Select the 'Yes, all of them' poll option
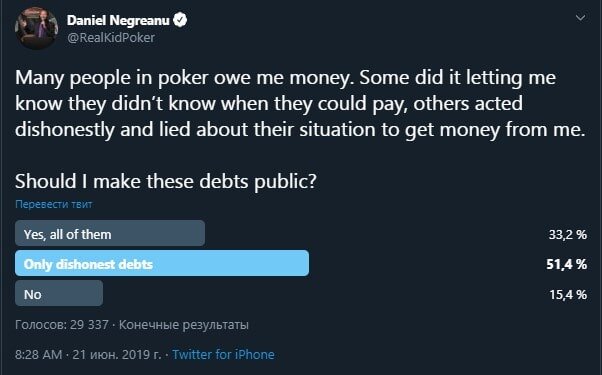 tap(110, 233)
